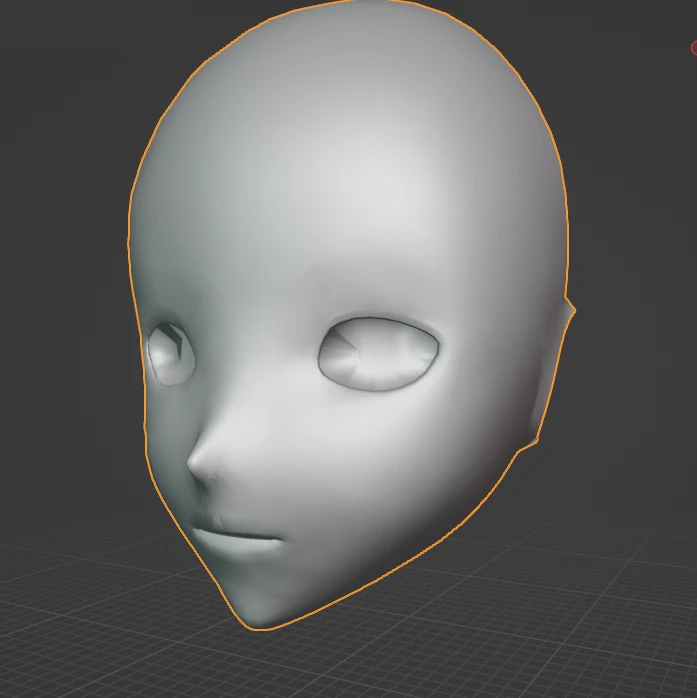Image resolution: width=697 pixels, height=698 pixels.
Task: Click the smaller eye socket near the outline
Action: point(171,354)
